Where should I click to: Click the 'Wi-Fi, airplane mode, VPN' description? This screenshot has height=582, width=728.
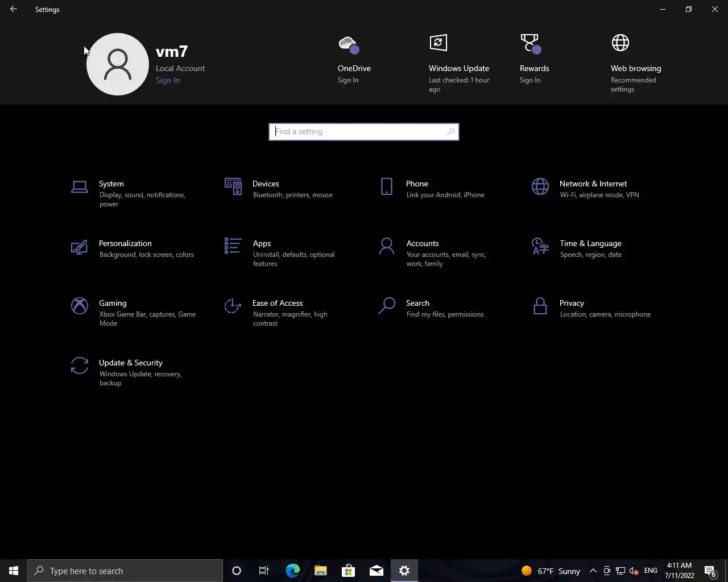599,195
